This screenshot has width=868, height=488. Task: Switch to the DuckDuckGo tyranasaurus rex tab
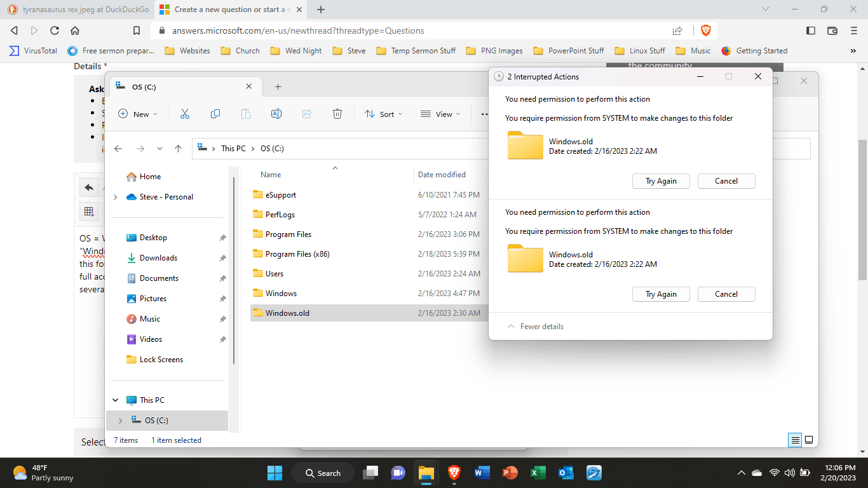(x=78, y=10)
